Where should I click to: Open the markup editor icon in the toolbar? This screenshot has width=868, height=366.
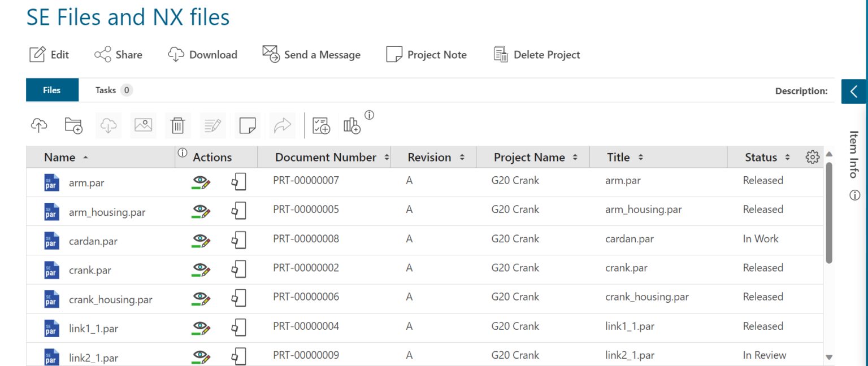(212, 125)
